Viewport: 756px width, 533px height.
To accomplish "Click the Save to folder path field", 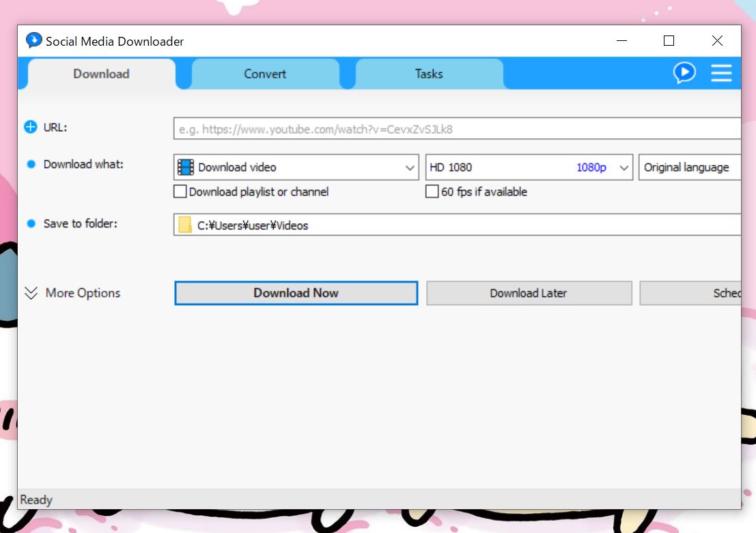I will (457, 225).
